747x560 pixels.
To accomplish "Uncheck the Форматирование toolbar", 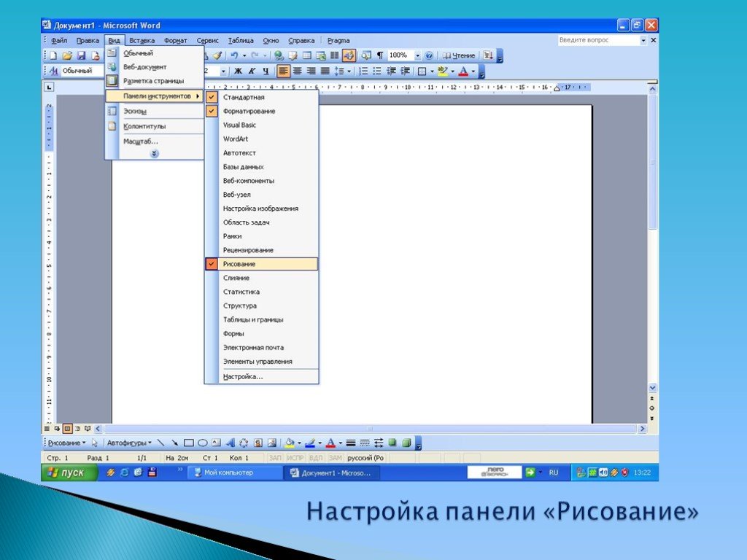I will click(x=262, y=111).
